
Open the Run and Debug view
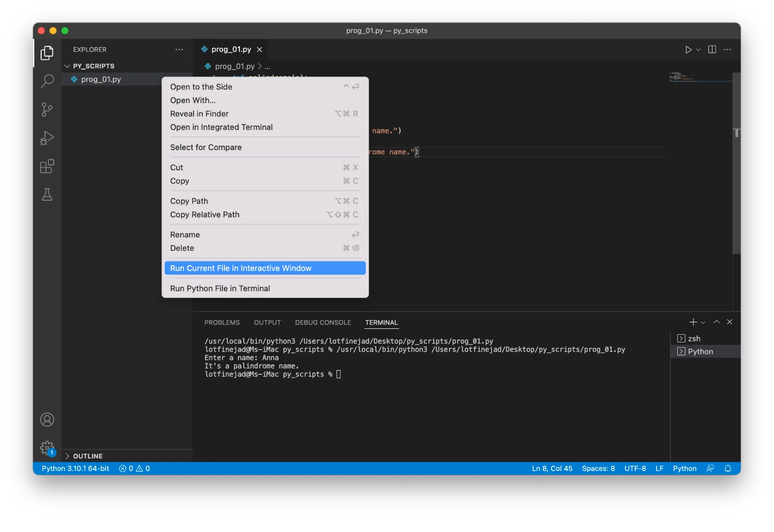coord(47,138)
